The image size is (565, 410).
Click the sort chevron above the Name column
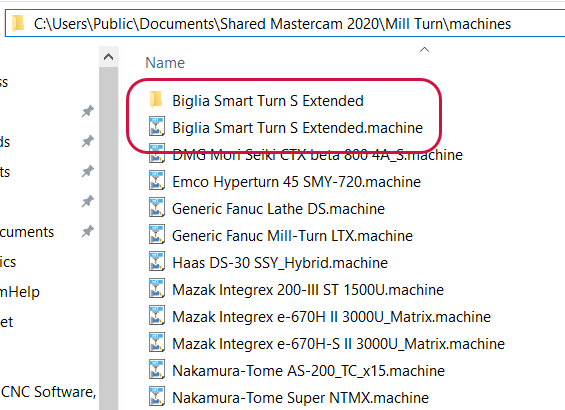(x=424, y=50)
